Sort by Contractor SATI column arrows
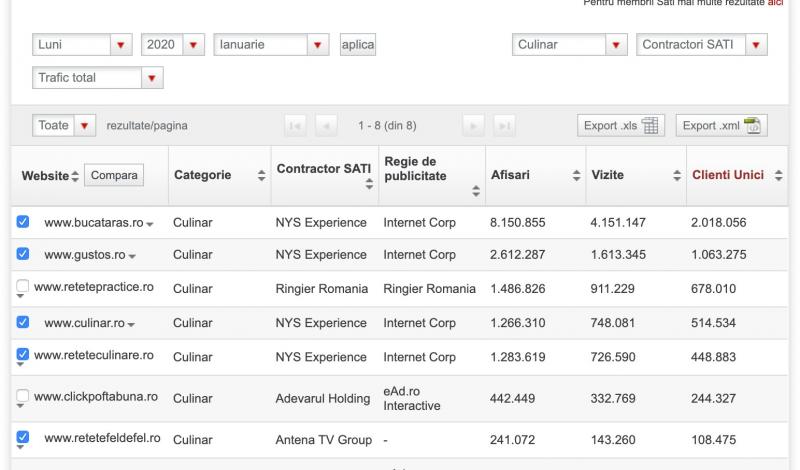This screenshot has width=800, height=470. 369,185
